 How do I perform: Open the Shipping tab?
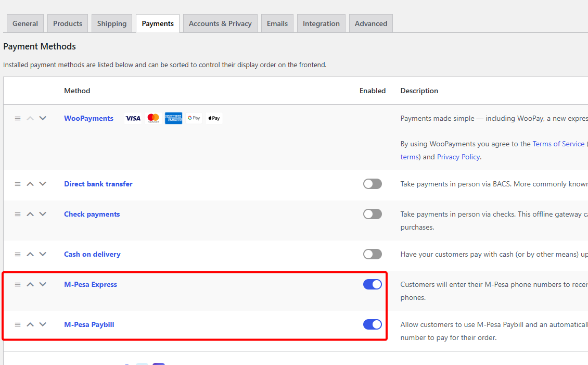[112, 23]
